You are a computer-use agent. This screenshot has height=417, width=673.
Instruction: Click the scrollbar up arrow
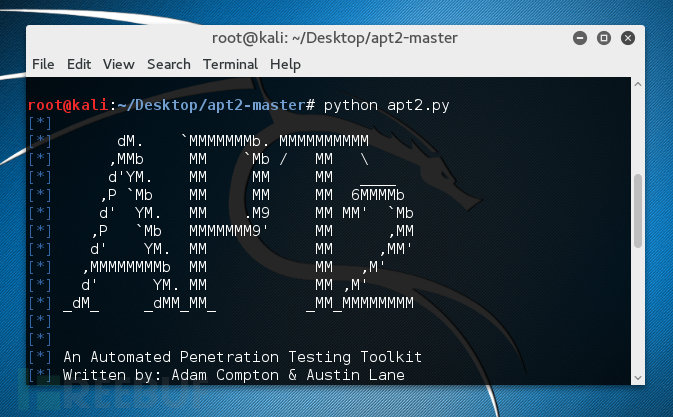[x=638, y=85]
